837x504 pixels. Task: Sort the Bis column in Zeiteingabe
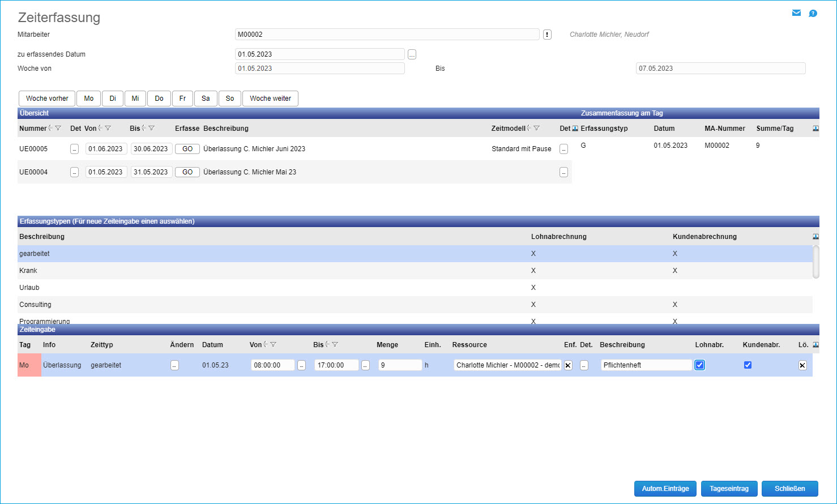(327, 344)
